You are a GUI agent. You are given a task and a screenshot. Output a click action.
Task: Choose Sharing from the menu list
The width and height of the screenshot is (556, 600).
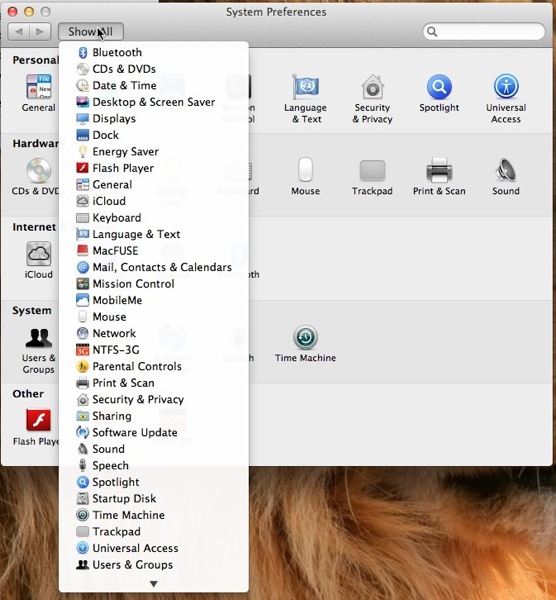tap(154, 416)
